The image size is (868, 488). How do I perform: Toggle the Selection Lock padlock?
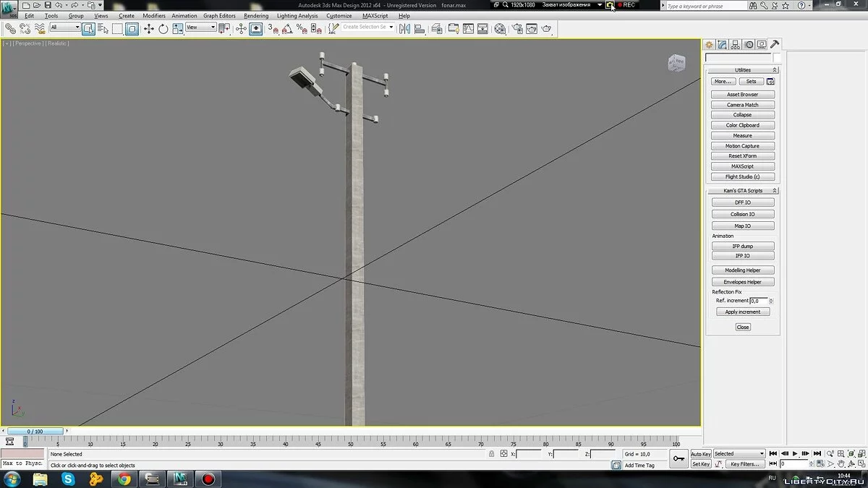491,454
